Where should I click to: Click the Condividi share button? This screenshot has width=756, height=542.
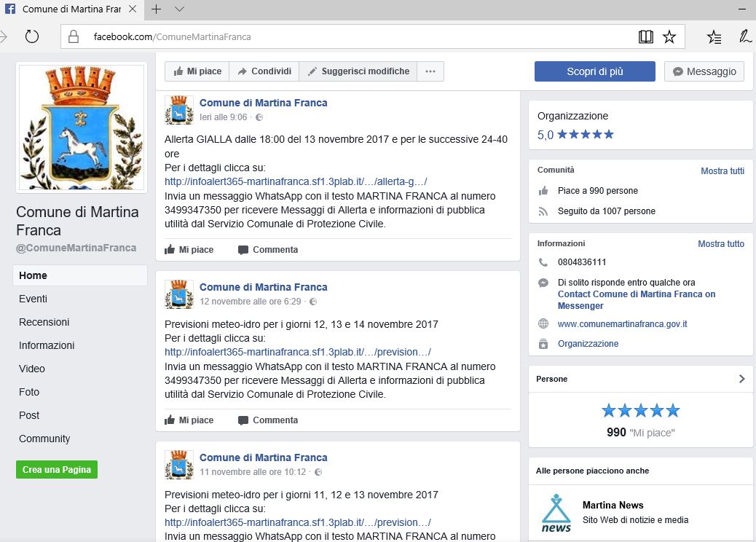(264, 71)
